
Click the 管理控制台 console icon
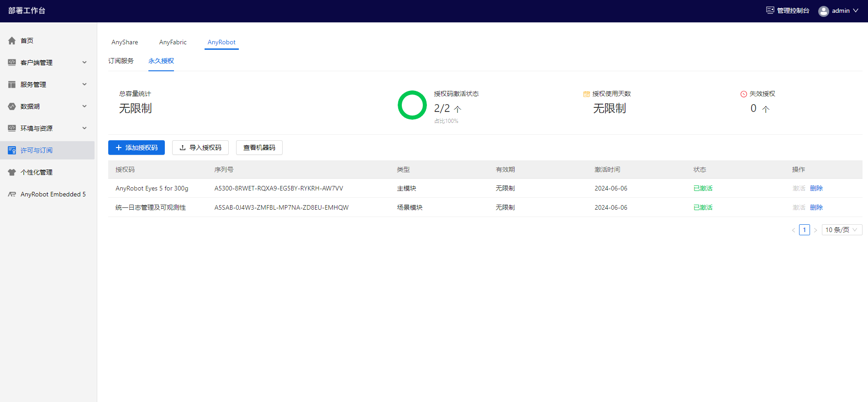pyautogui.click(x=770, y=10)
